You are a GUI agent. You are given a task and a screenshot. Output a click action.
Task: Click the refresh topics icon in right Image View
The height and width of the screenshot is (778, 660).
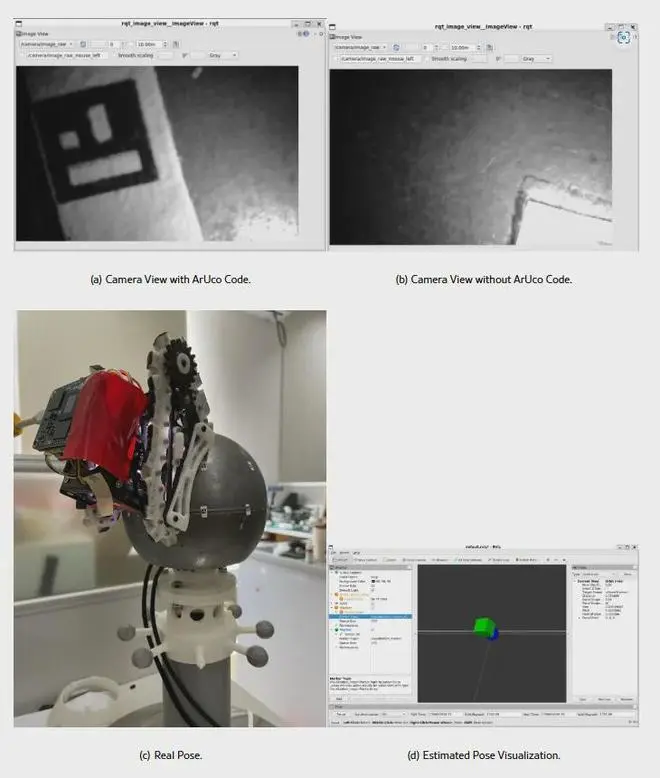397,46
